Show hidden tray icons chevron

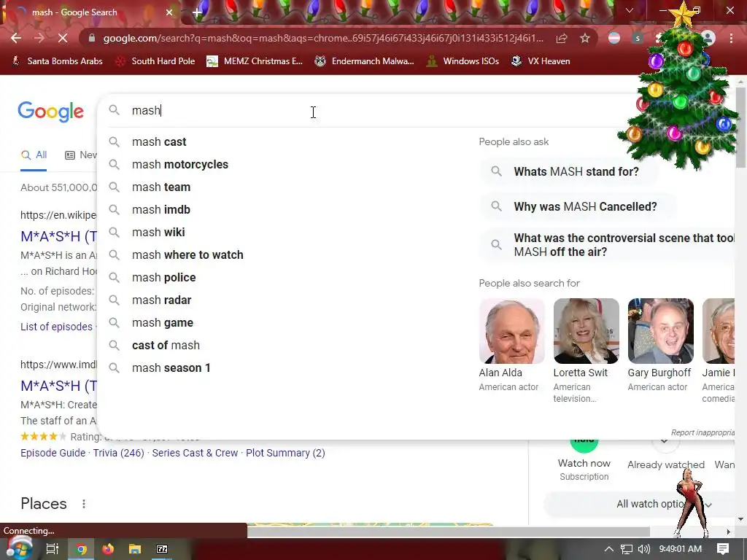click(x=608, y=549)
